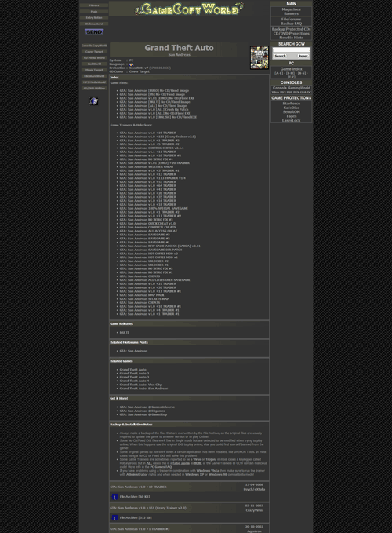392x533 pixels.
Task: Open Backup FAQ link in right sidebar
Action: [291, 24]
